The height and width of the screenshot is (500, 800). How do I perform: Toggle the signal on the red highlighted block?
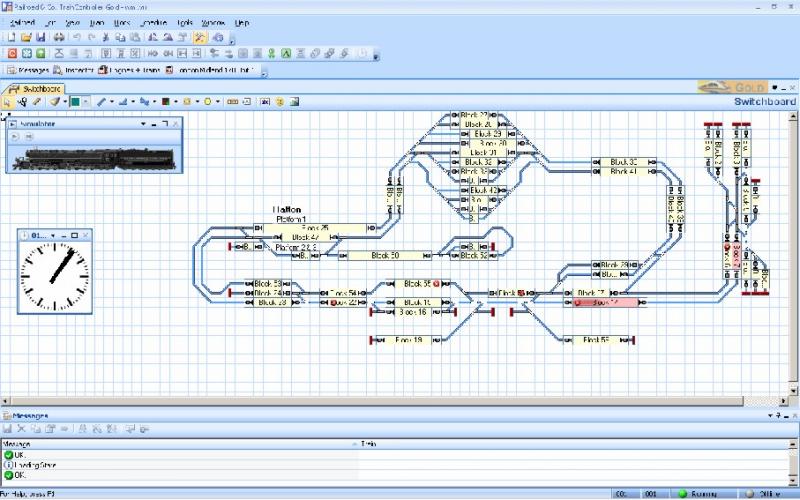pyautogui.click(x=578, y=302)
